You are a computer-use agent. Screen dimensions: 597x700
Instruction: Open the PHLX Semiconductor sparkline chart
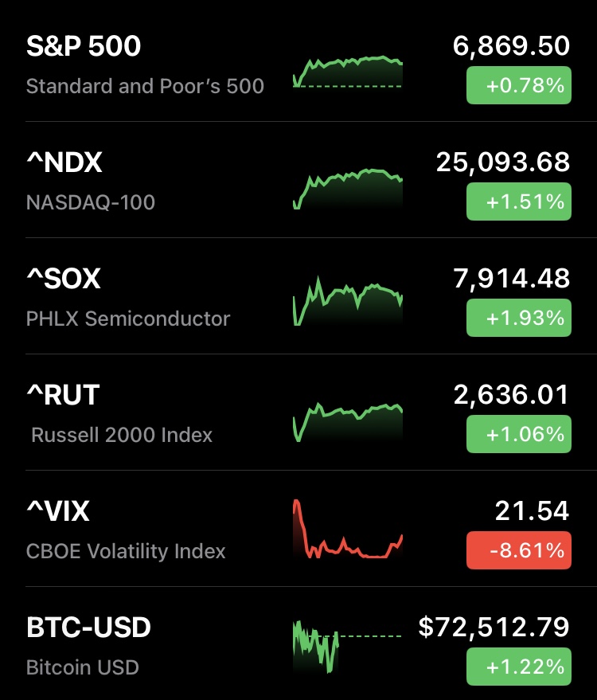click(x=348, y=301)
